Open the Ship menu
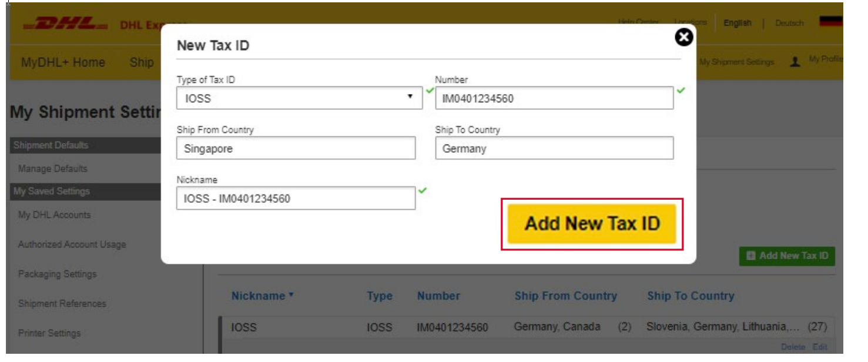 point(141,62)
